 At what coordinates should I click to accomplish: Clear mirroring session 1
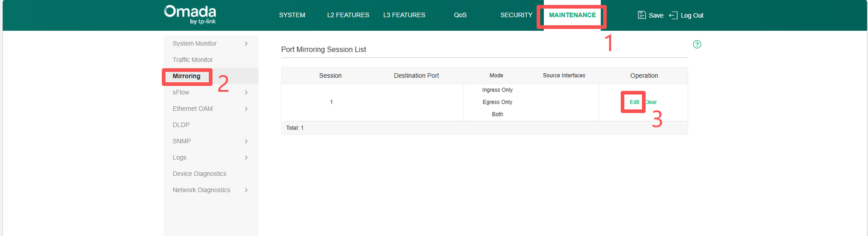[651, 102]
